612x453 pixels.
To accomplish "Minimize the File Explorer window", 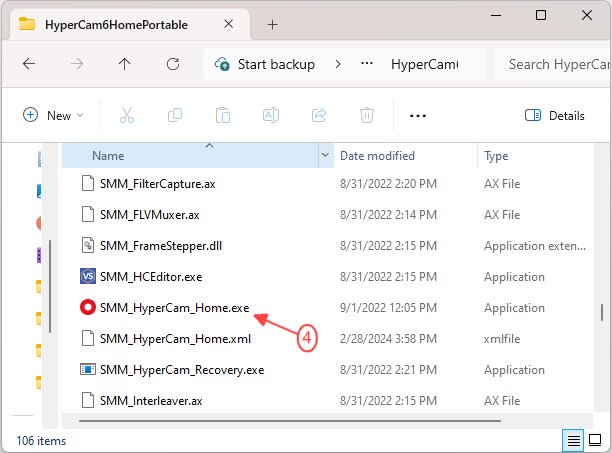I will pyautogui.click(x=496, y=16).
